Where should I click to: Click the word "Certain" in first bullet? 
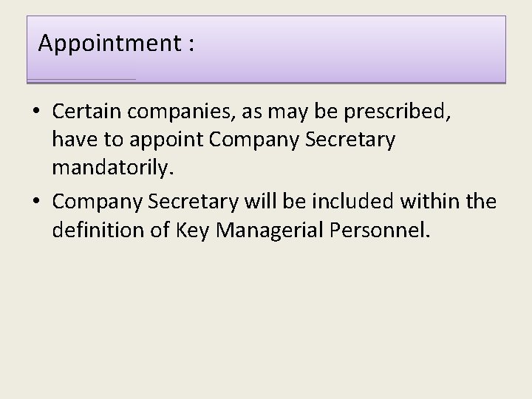[x=86, y=112]
